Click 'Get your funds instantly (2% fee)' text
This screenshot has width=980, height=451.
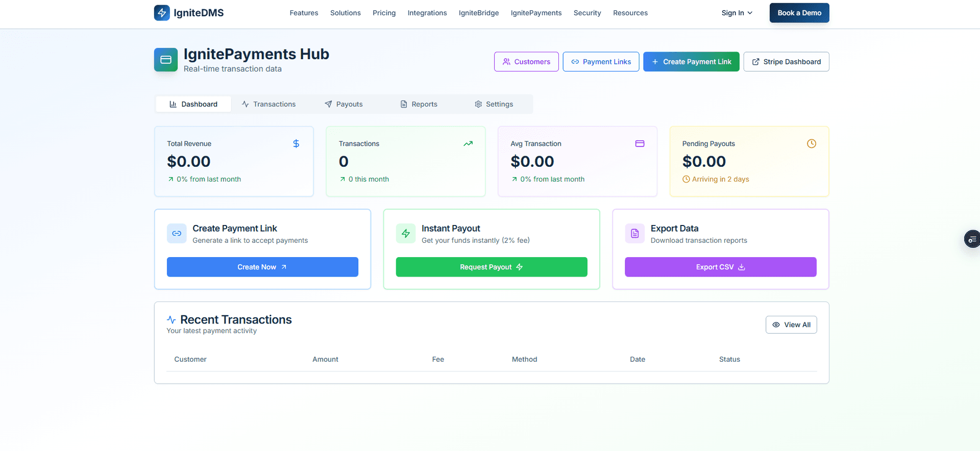(476, 240)
